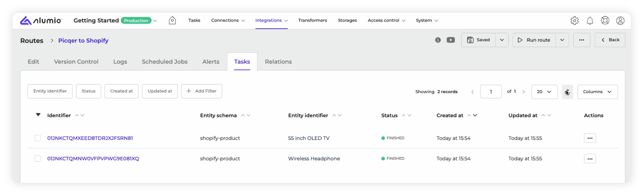644x196 pixels.
Task: Open the Updated at filter
Action: click(160, 91)
